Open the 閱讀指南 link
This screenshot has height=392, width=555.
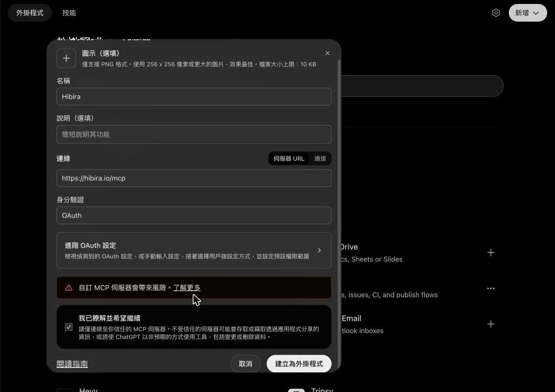coord(72,364)
